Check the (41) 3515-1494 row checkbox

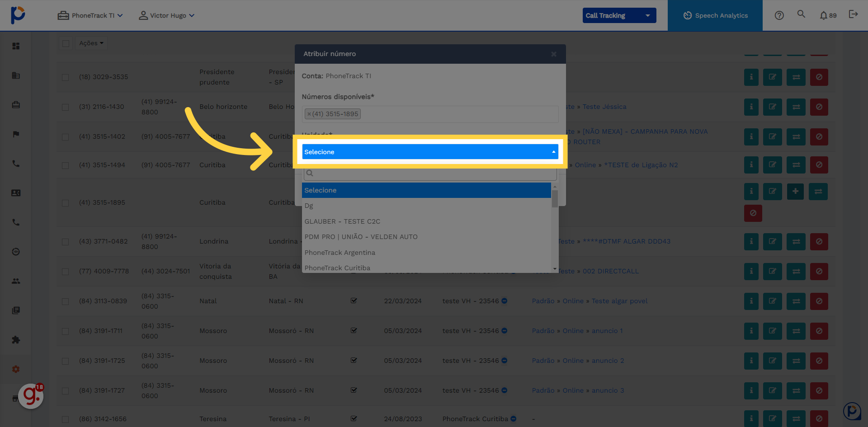(66, 165)
